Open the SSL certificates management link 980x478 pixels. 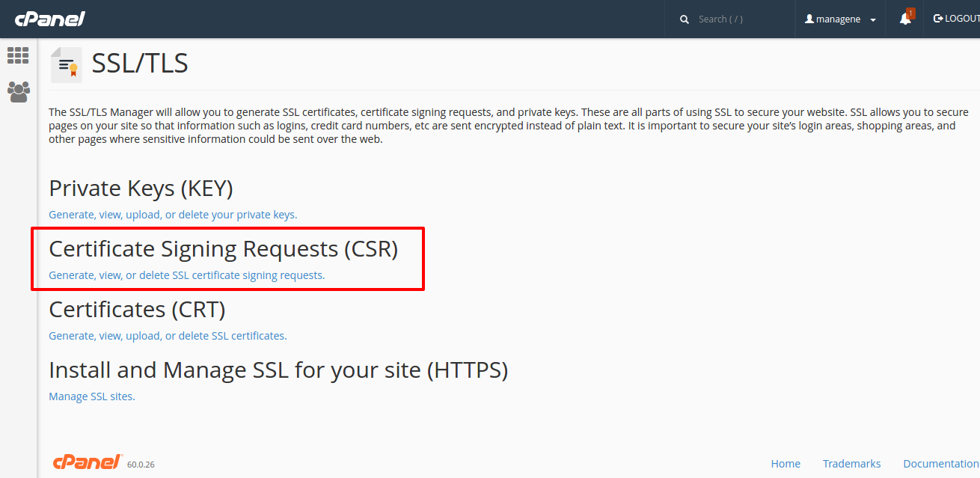(x=168, y=336)
